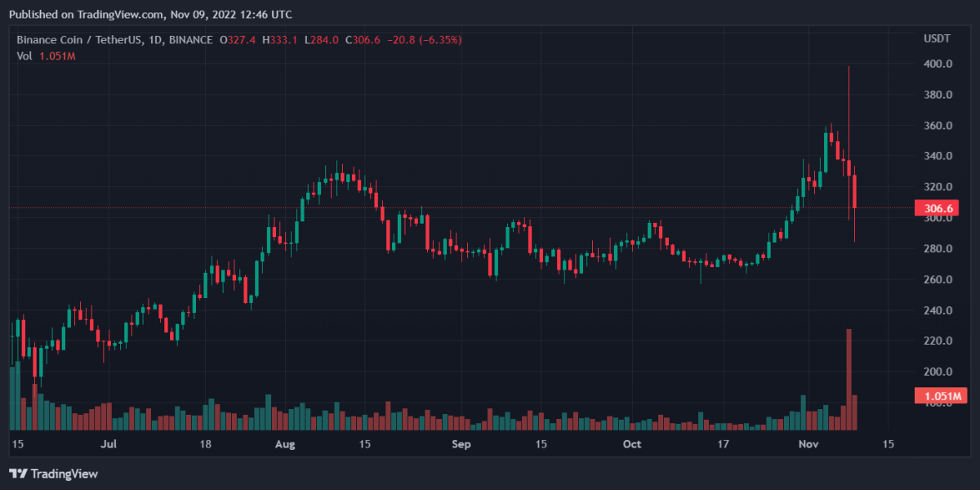Click the change value −20.8 (−6.35%)

click(425, 39)
